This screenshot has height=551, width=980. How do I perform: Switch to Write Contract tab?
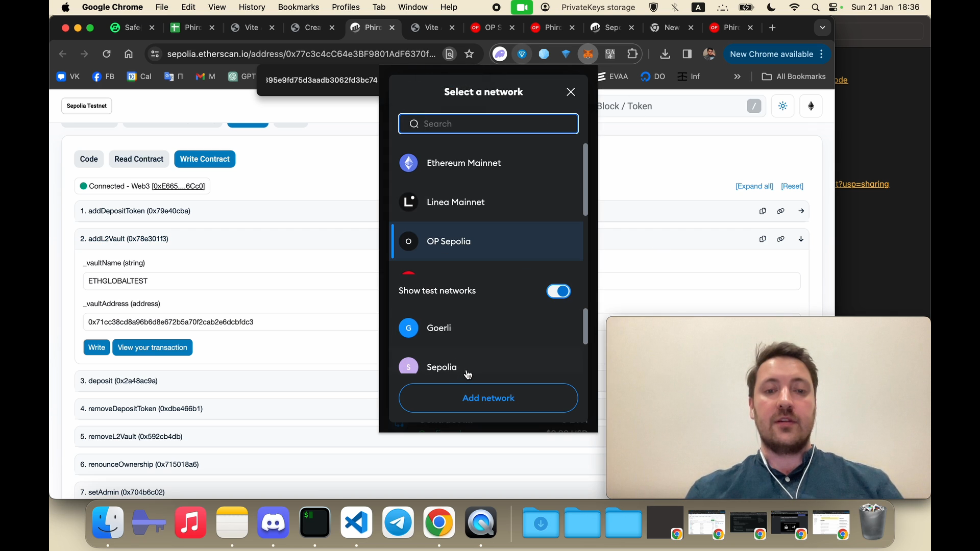coord(205,159)
